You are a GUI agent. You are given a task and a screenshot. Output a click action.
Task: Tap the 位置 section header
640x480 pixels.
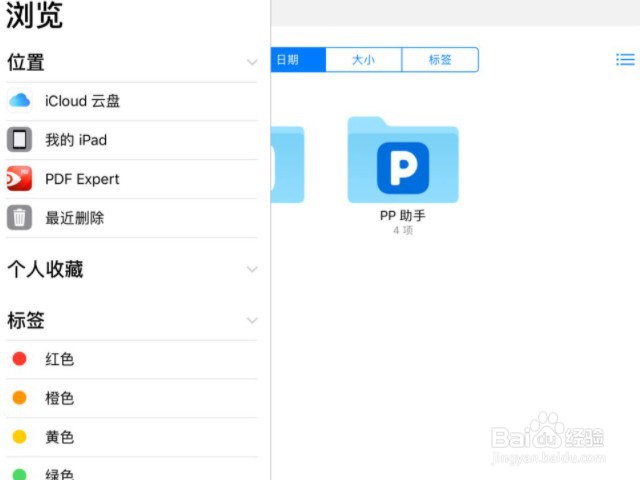[x=26, y=62]
